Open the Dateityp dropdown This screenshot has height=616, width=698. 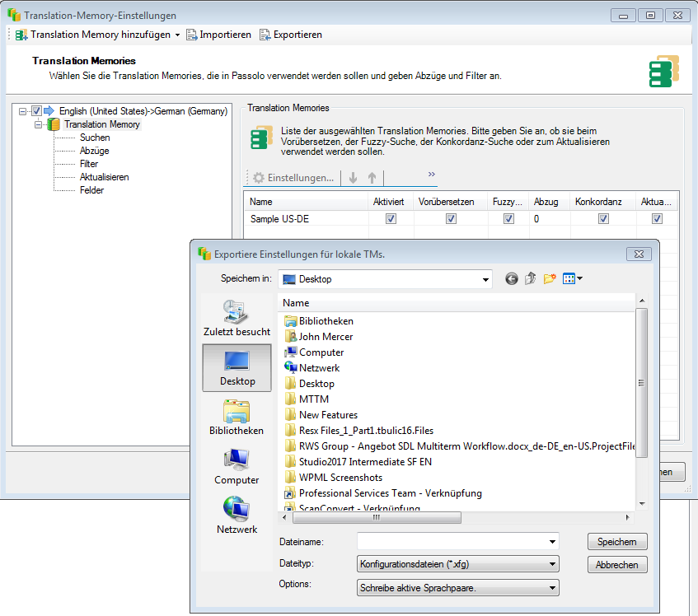pyautogui.click(x=552, y=565)
